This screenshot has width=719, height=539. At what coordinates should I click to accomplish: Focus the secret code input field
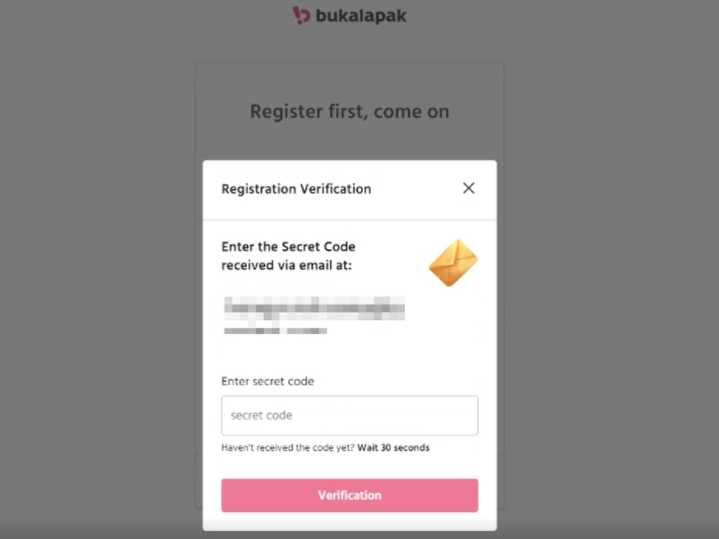[x=349, y=415]
